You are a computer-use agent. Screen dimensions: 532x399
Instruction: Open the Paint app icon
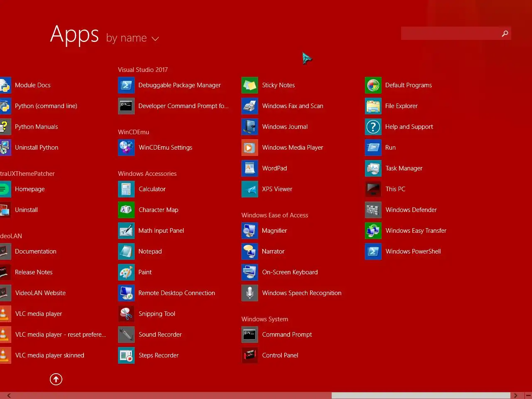[126, 272]
